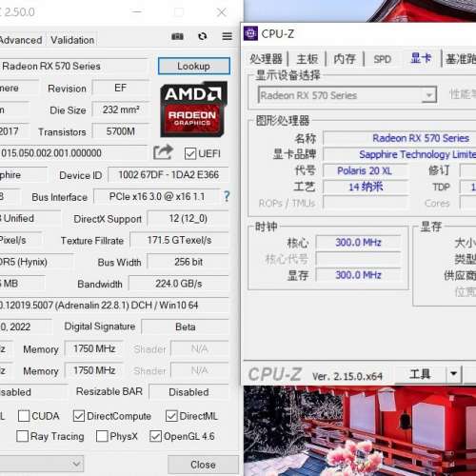
Task: Toggle the UEFI checkbox
Action: (x=190, y=153)
